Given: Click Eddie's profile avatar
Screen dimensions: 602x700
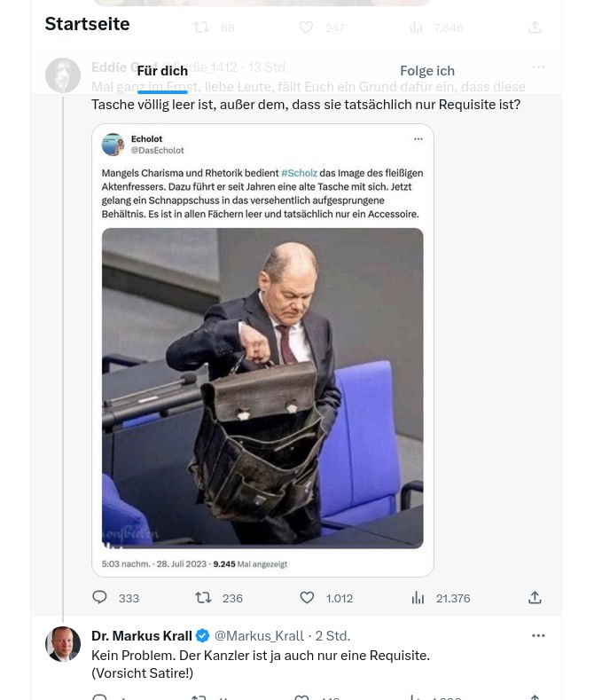Looking at the screenshot, I should (x=63, y=76).
